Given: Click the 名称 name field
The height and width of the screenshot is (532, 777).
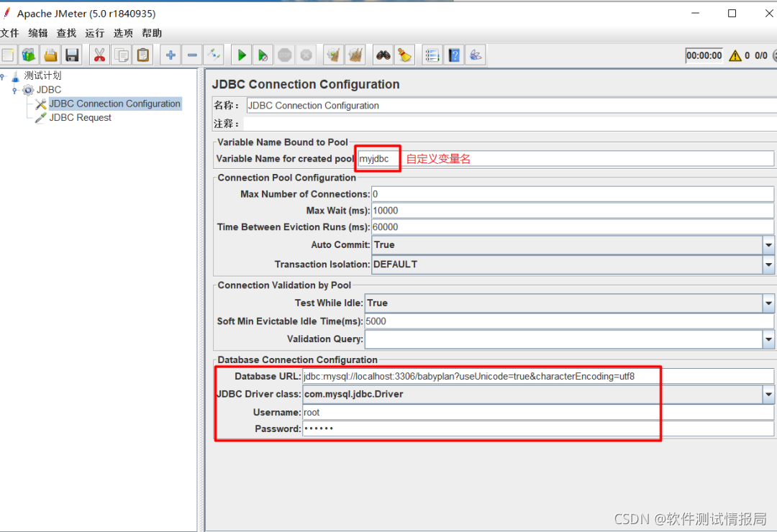Looking at the screenshot, I should click(x=512, y=106).
